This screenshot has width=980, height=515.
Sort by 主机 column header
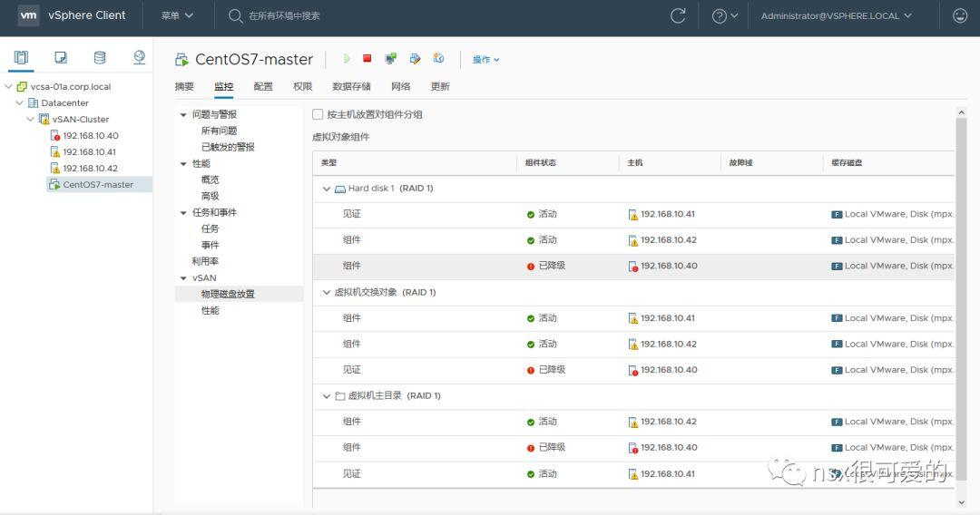click(x=635, y=163)
